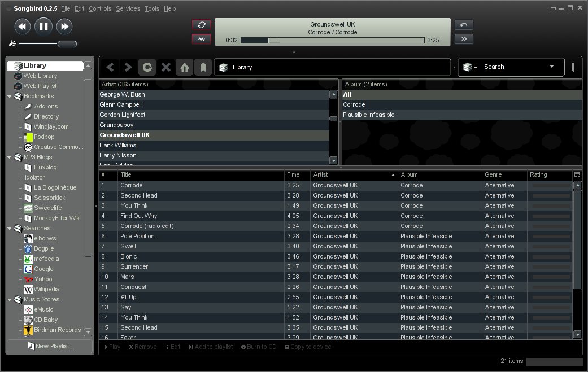Collapse the Bookmarks folder
Viewport: 588px width, 372px height.
pyautogui.click(x=10, y=97)
